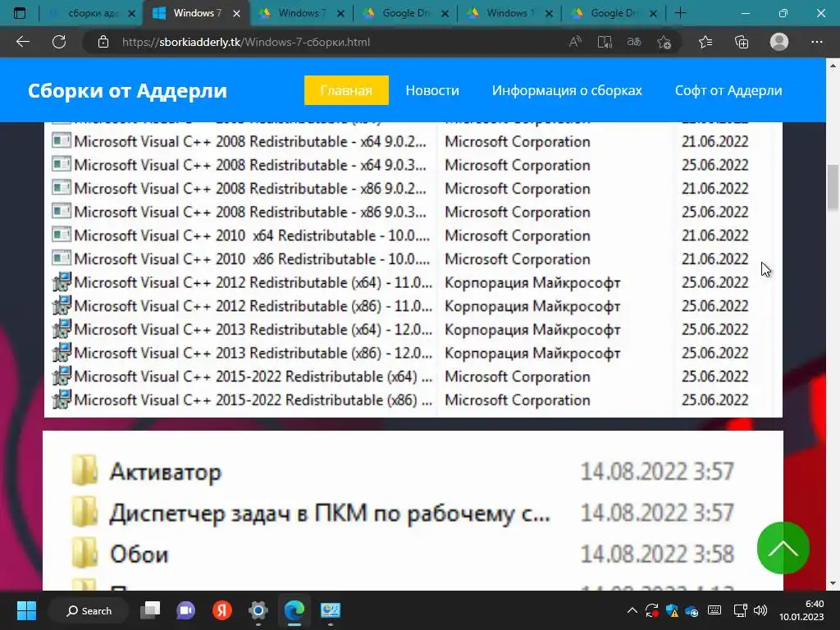The height and width of the screenshot is (630, 840).
Task: Open Информация о сборках link
Action: click(567, 90)
